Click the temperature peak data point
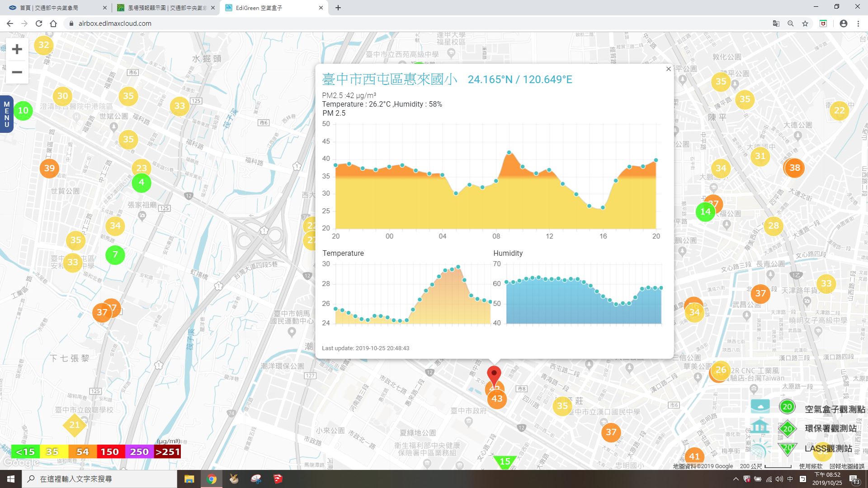This screenshot has height=488, width=868. (458, 267)
